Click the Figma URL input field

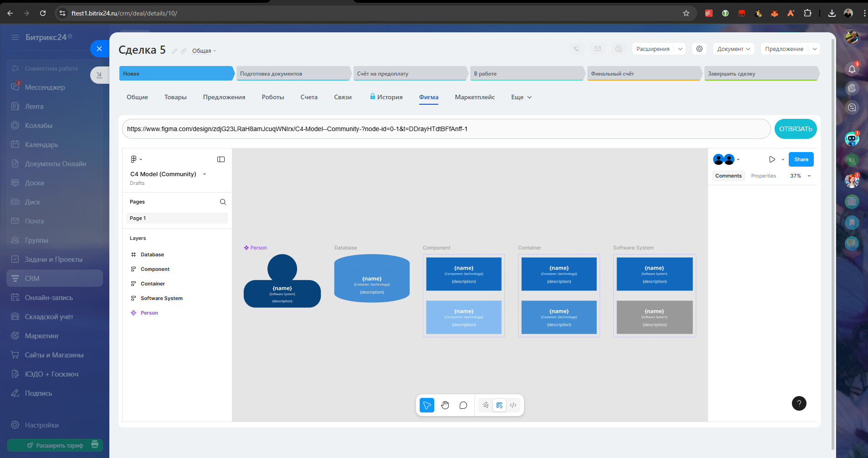(x=446, y=129)
